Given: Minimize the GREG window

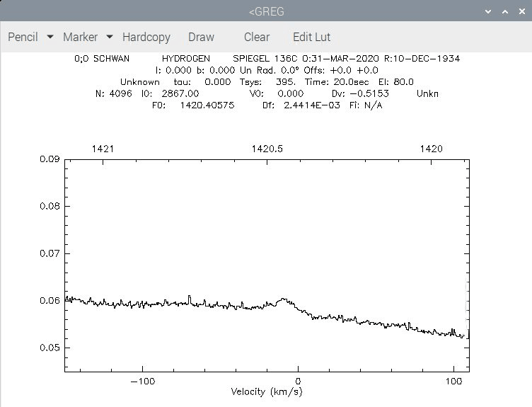Looking at the screenshot, I should tap(488, 11).
